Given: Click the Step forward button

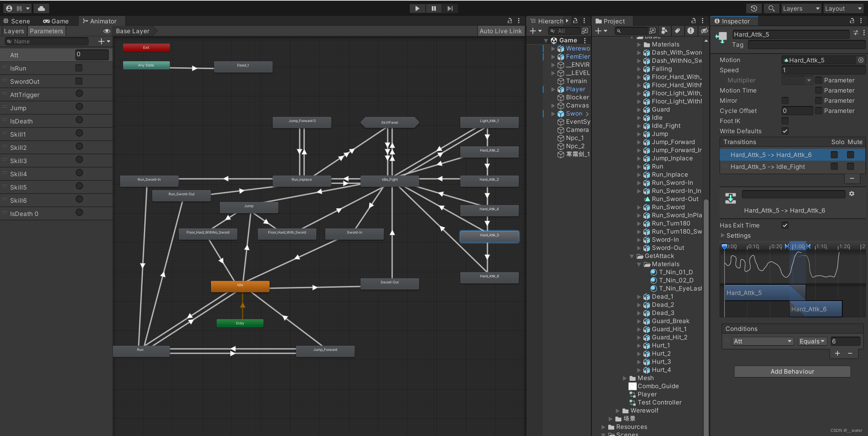Looking at the screenshot, I should (450, 8).
